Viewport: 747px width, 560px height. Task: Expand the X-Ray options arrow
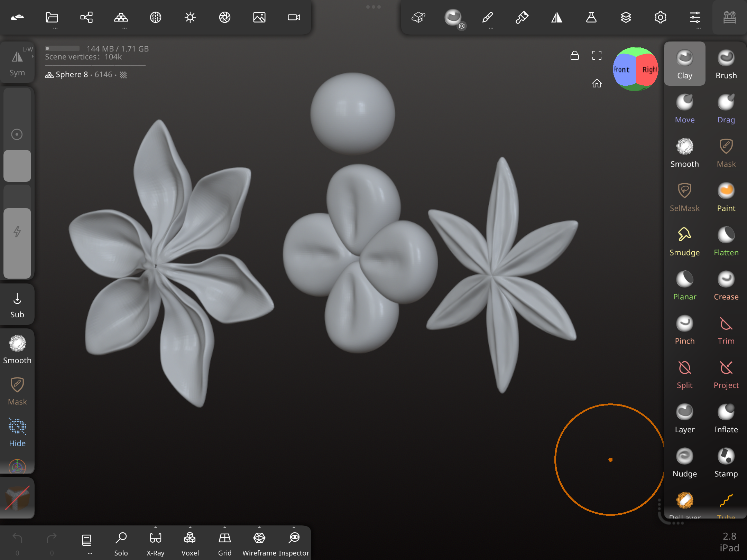point(156,528)
